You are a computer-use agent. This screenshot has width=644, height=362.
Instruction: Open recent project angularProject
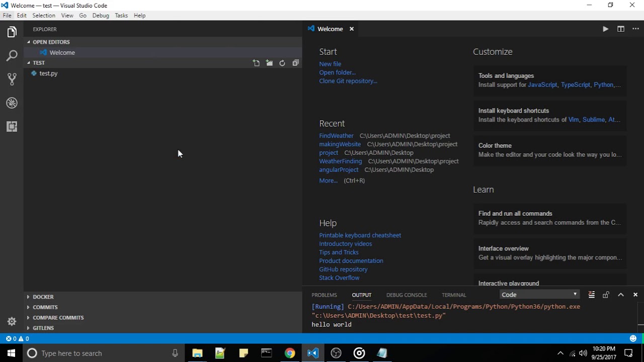coord(339,170)
